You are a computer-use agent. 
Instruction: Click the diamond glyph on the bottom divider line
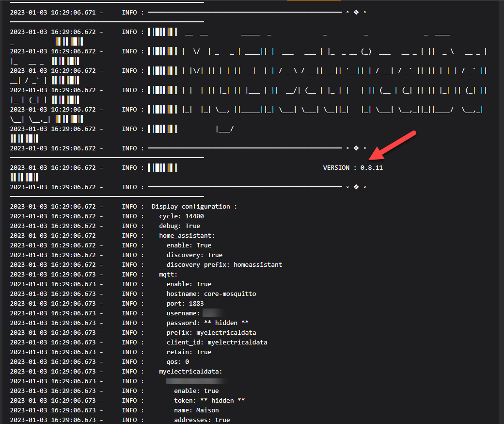[x=356, y=187]
